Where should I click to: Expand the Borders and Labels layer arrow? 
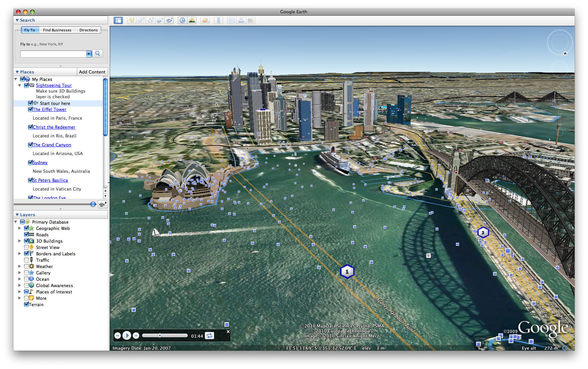click(20, 254)
